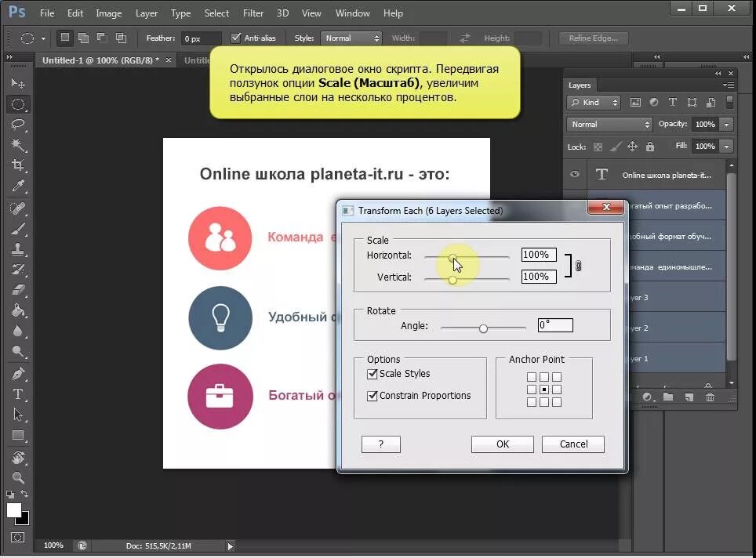The image size is (756, 558).
Task: Select the Paint Bucket tool
Action: [x=18, y=310]
